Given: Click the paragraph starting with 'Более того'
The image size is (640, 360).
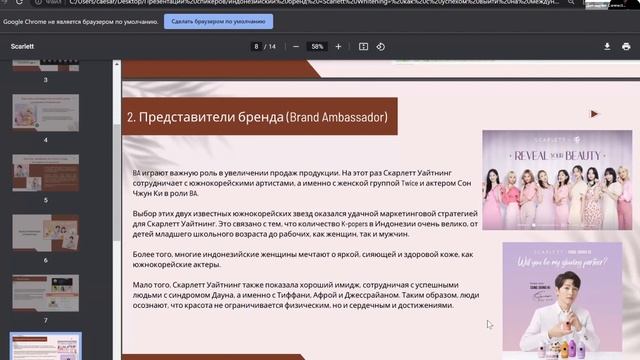Looking at the screenshot, I should 303,259.
